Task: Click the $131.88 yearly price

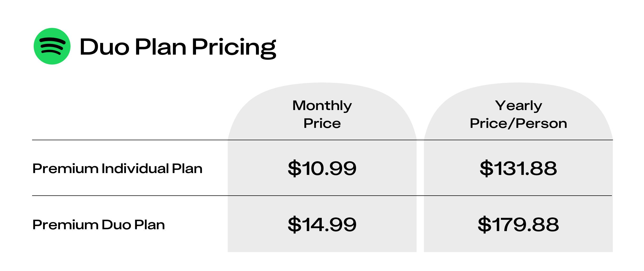Action: [518, 168]
